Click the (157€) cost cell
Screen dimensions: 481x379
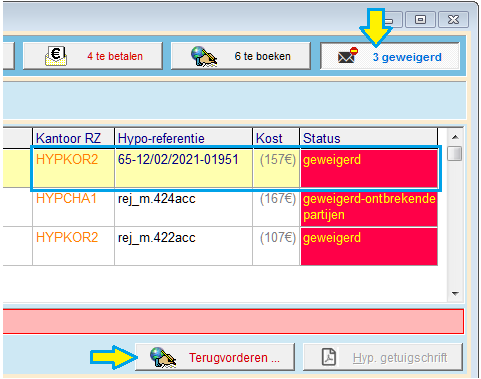tap(276, 168)
